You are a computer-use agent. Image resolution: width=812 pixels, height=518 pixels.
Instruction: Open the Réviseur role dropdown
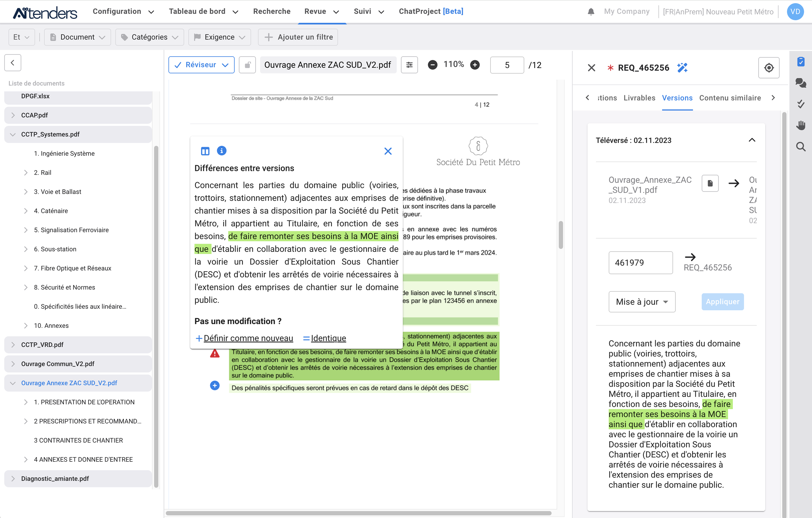201,65
